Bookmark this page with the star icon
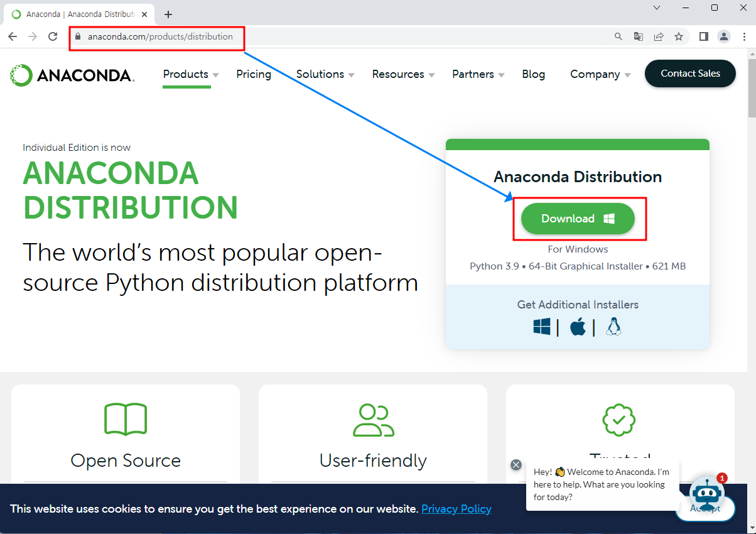Screen dimensions: 756x534 pos(679,36)
